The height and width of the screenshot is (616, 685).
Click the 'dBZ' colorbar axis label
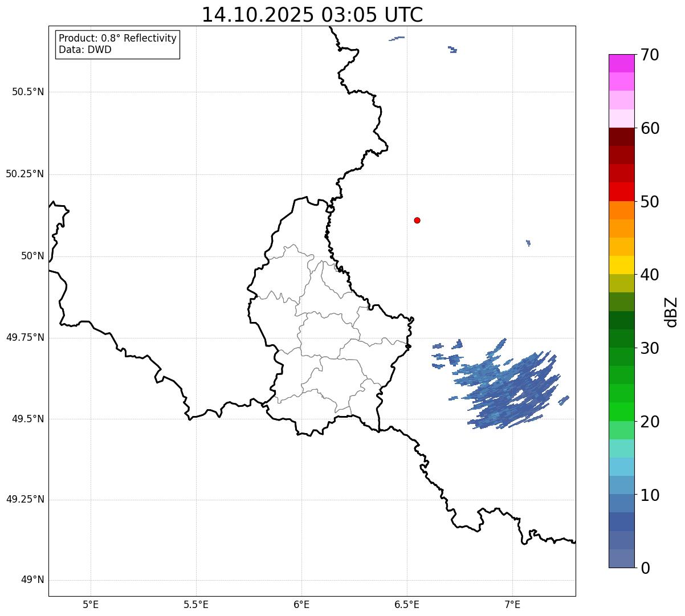pyautogui.click(x=671, y=312)
